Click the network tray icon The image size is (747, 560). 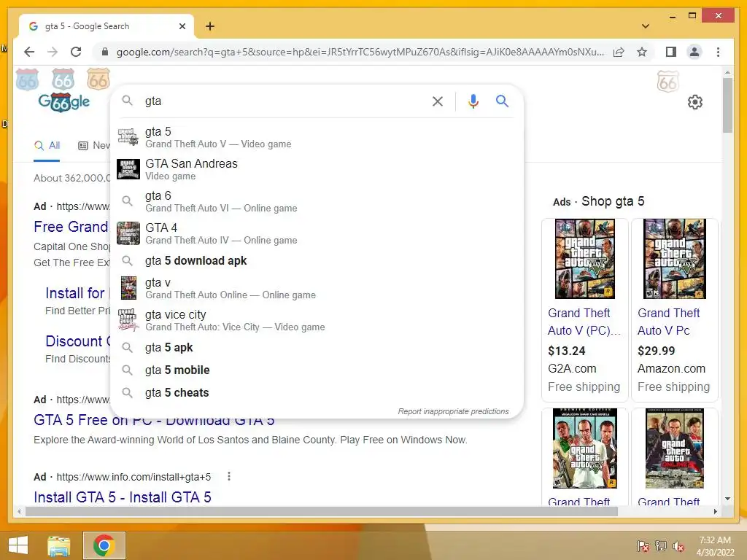coord(661,546)
